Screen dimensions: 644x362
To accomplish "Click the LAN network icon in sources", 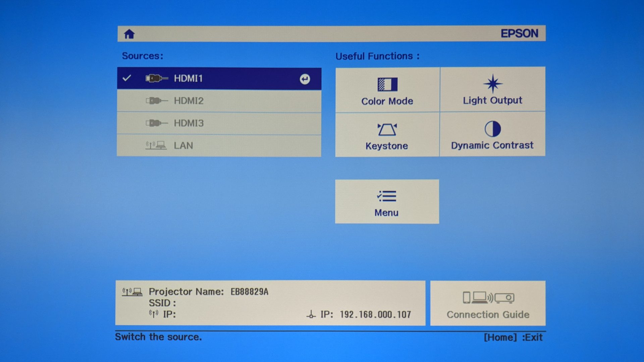I will 156,145.
